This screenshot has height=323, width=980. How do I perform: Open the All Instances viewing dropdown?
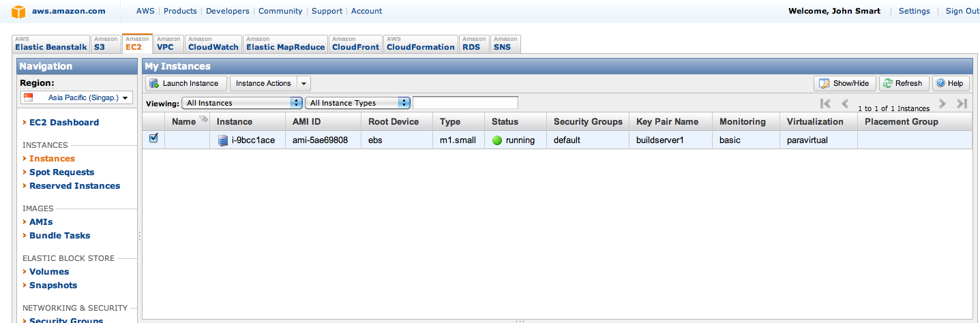(x=242, y=103)
